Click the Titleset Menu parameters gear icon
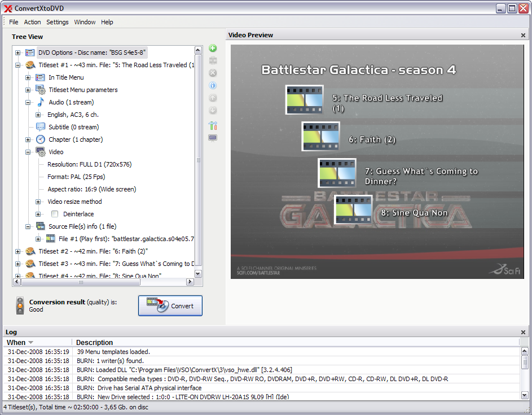The height and width of the screenshot is (415, 532). point(41,90)
